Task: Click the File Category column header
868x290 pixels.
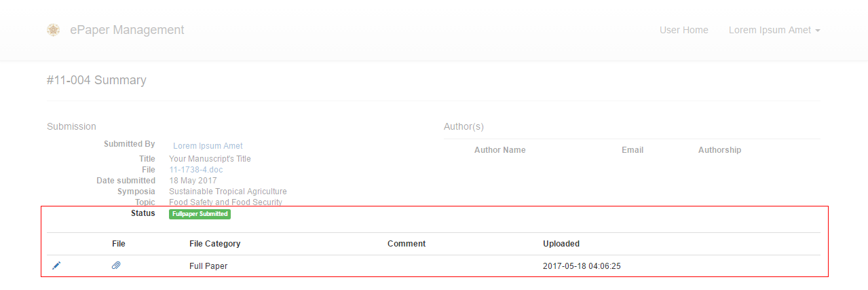Action: point(214,244)
